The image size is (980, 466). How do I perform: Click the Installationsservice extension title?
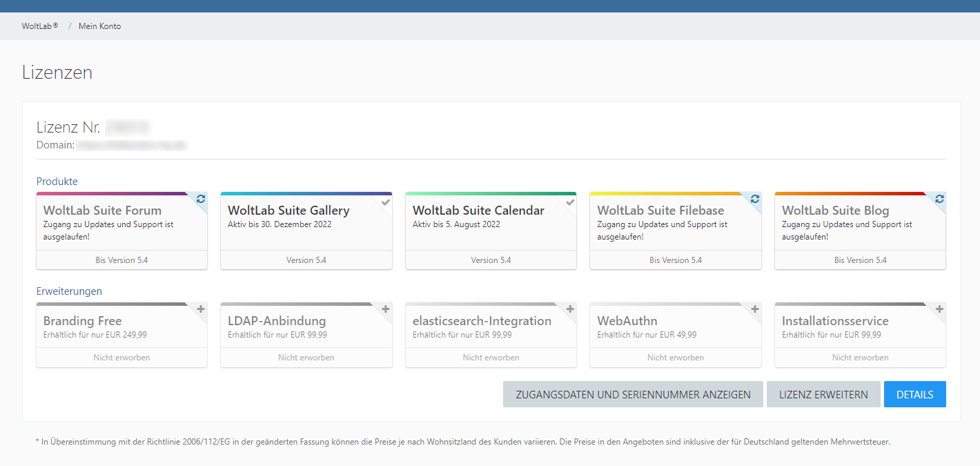[835, 321]
